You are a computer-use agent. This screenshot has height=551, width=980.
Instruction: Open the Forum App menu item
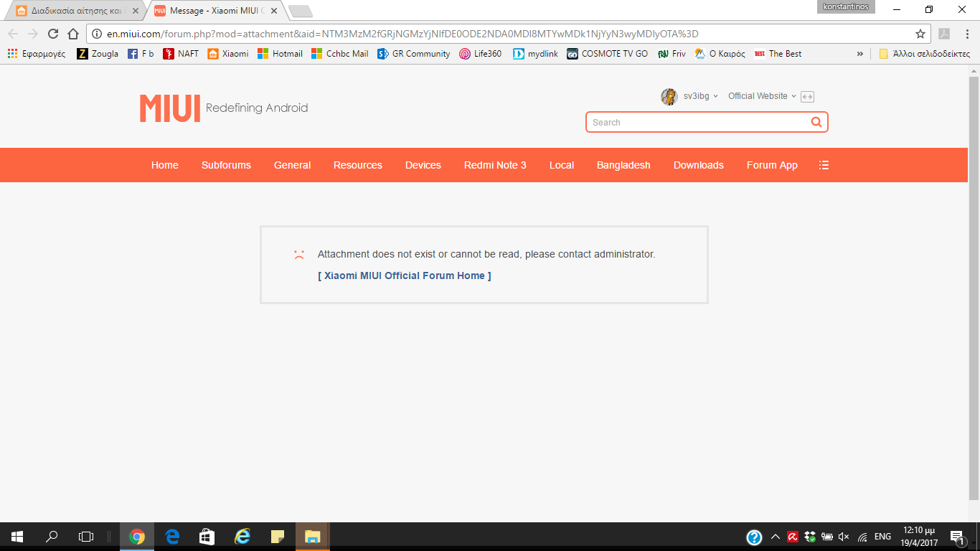(772, 165)
